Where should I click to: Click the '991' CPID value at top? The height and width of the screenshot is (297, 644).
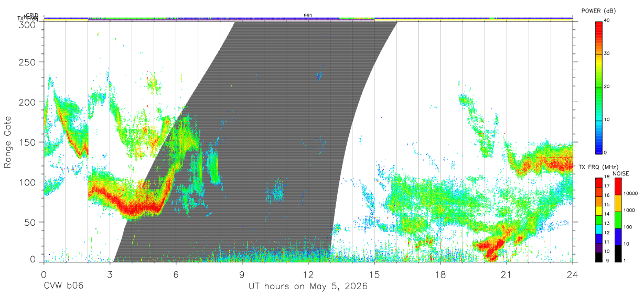click(x=308, y=16)
